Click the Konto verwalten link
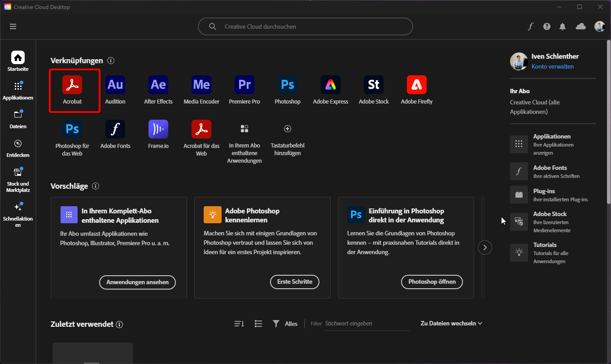 point(552,66)
